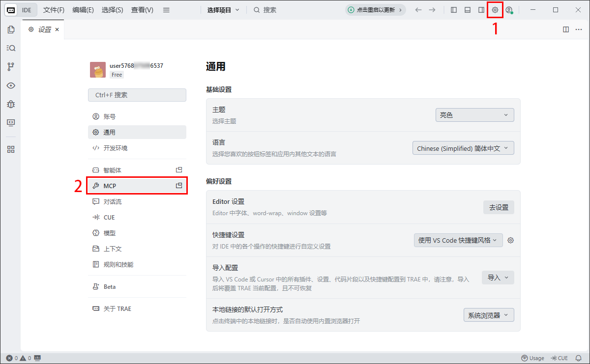The height and width of the screenshot is (364, 590).
Task: Open the Search panel in activity bar
Action: (10, 48)
